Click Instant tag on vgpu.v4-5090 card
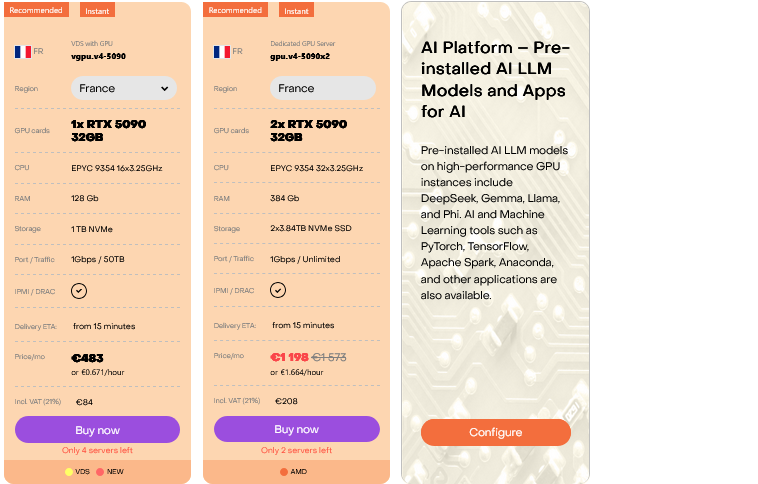758x484 pixels. point(97,11)
